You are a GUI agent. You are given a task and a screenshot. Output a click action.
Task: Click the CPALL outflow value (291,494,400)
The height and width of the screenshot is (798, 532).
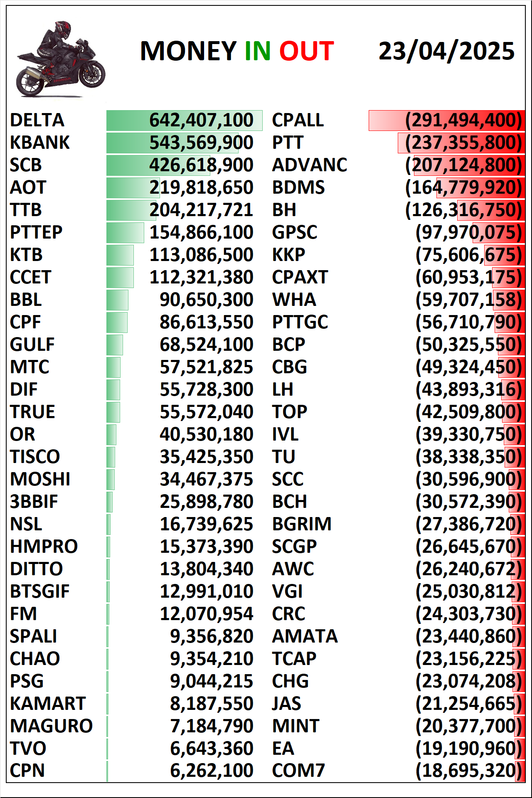(463, 120)
